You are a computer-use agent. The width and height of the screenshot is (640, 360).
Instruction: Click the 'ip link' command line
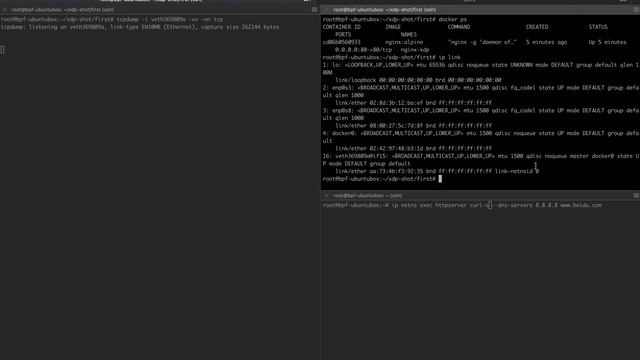tap(391, 58)
